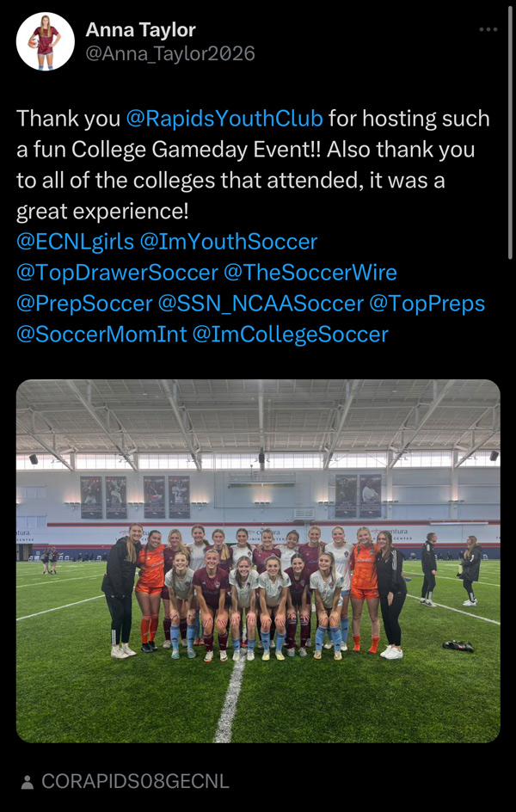The image size is (516, 812).
Task: Click the Anna Taylor display name
Action: pyautogui.click(x=141, y=30)
